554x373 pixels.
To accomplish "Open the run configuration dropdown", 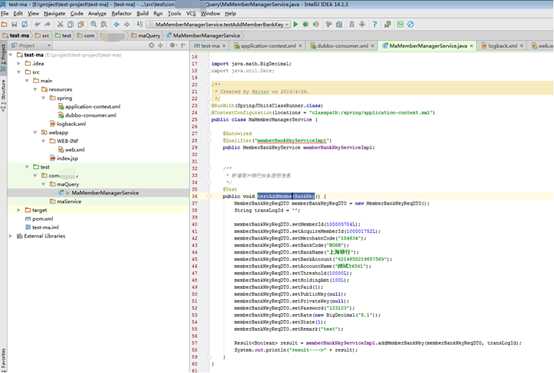I will 287,24.
